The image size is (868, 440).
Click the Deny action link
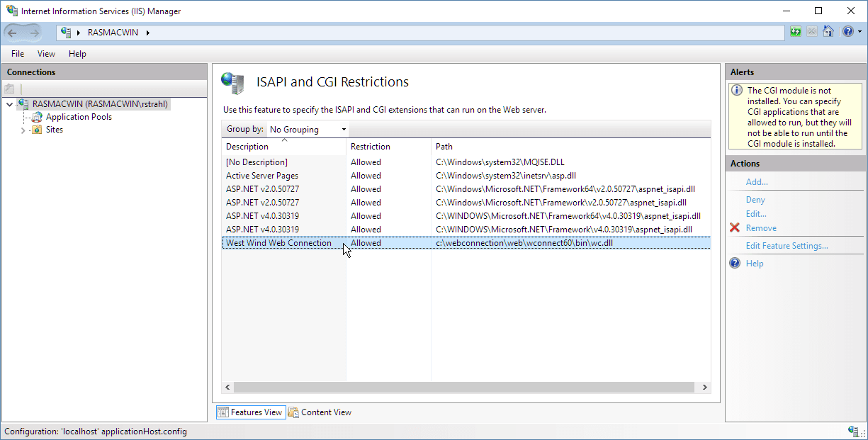tap(755, 200)
